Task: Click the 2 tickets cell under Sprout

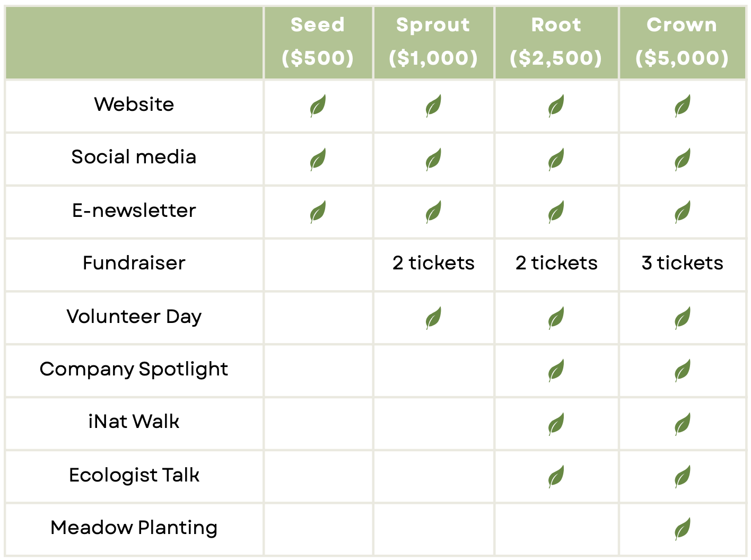Action: coord(433,263)
